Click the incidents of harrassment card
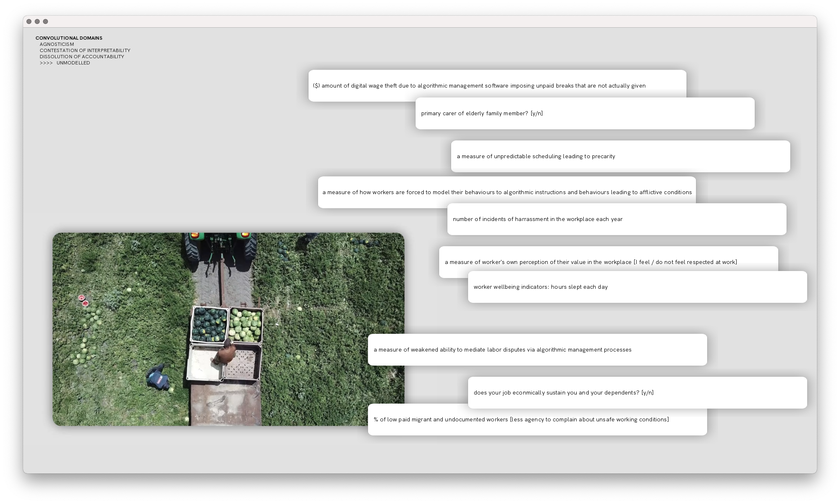The height and width of the screenshot is (504, 840). tap(617, 219)
